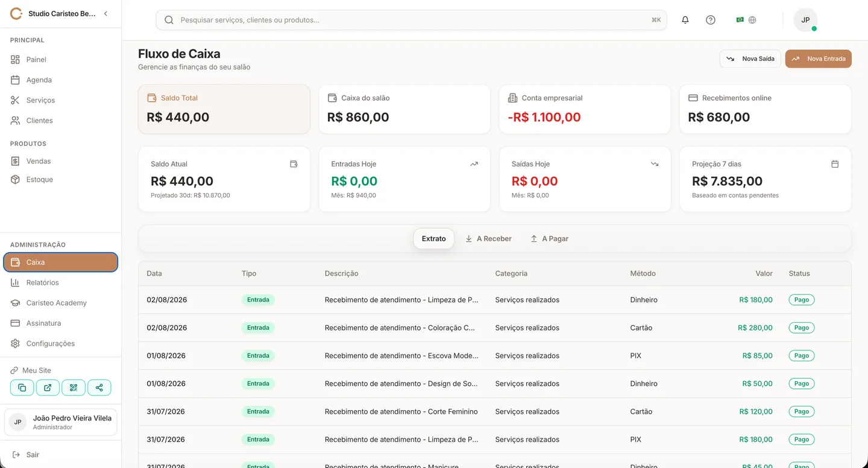The height and width of the screenshot is (468, 868).
Task: Click the Nova Saída button
Action: (x=750, y=58)
